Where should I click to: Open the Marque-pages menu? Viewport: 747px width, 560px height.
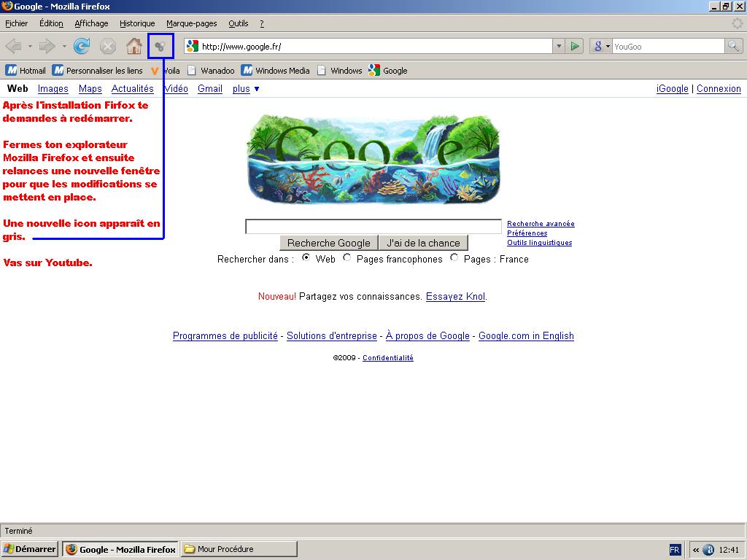tap(191, 23)
